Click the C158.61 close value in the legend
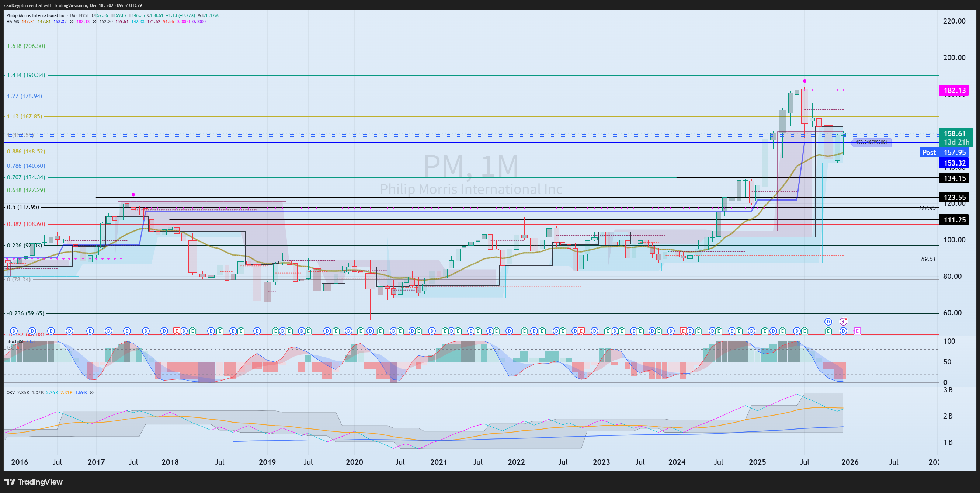980x493 pixels. [x=156, y=15]
